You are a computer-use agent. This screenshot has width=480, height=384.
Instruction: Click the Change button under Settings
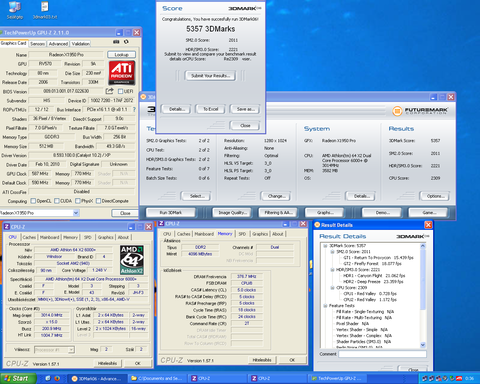276,196
